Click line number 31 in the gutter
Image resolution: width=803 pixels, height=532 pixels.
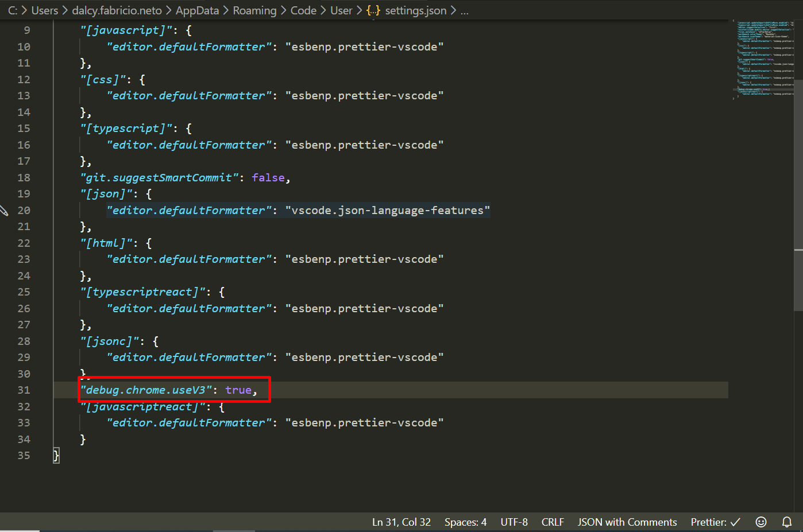[24, 390]
